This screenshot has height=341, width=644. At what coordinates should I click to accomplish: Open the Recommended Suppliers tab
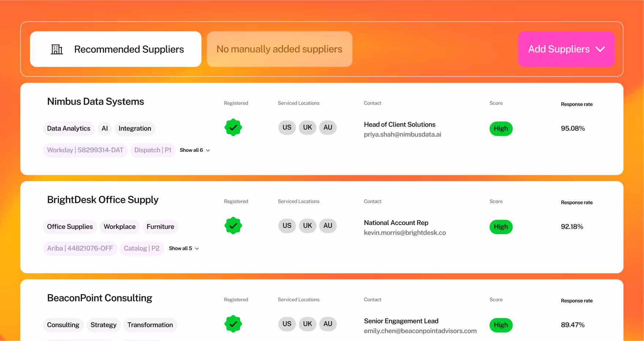tap(116, 49)
